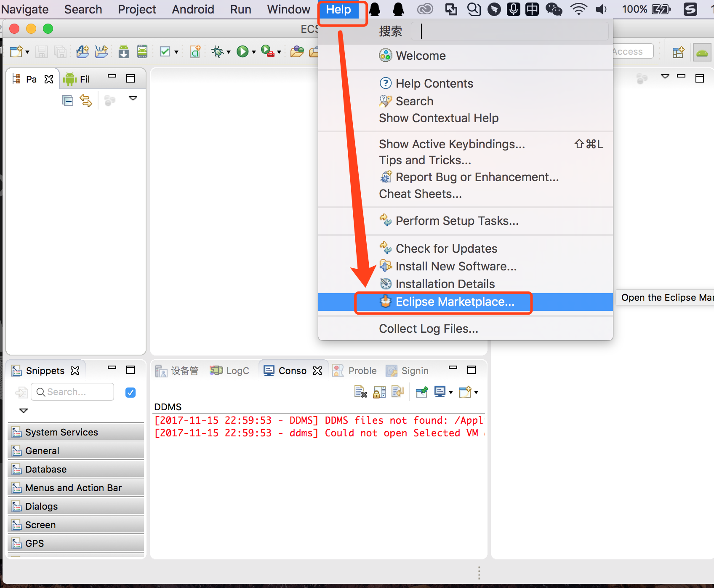Select Report Bug or Enhancement item
Image resolution: width=714 pixels, height=588 pixels.
(465, 177)
